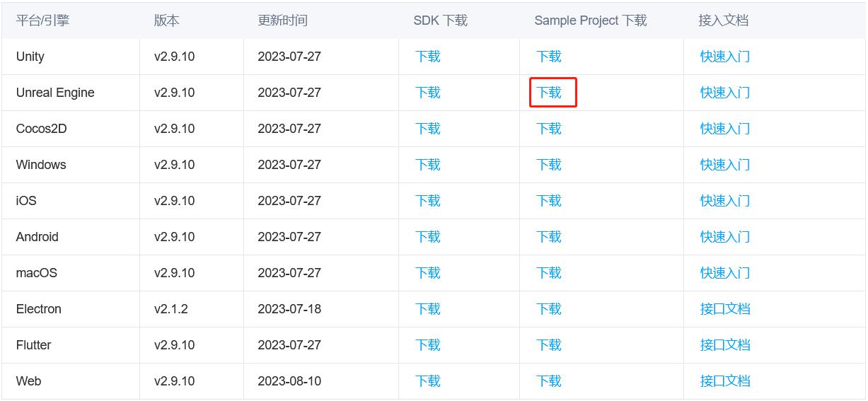Screen dimensions: 868x401
Task: Download the Unity SDK
Action: [428, 57]
